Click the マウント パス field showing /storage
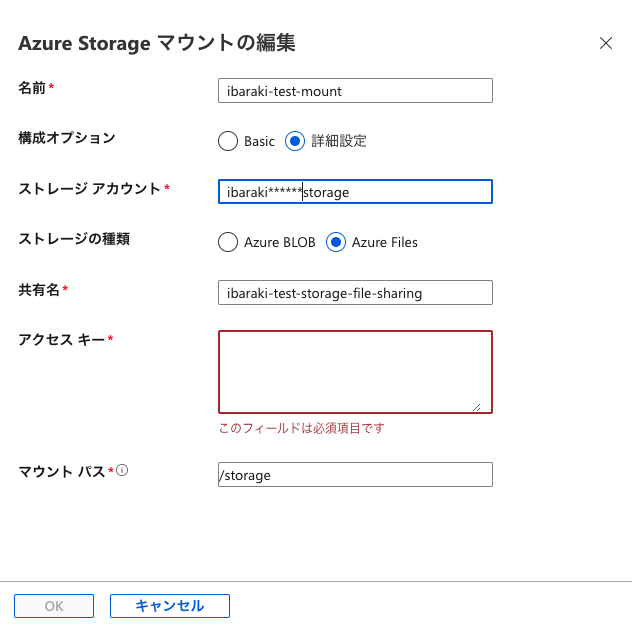 355,475
